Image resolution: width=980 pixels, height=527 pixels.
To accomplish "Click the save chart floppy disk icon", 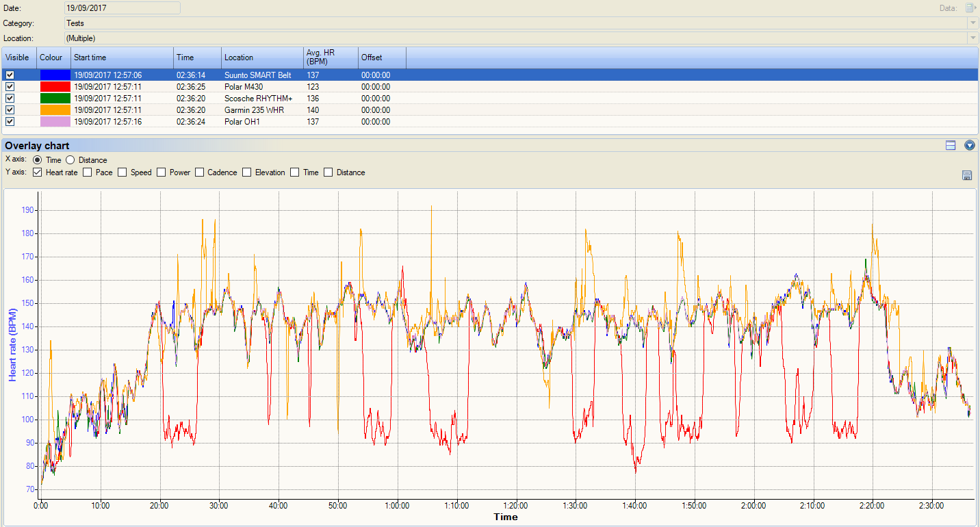I will pyautogui.click(x=967, y=176).
